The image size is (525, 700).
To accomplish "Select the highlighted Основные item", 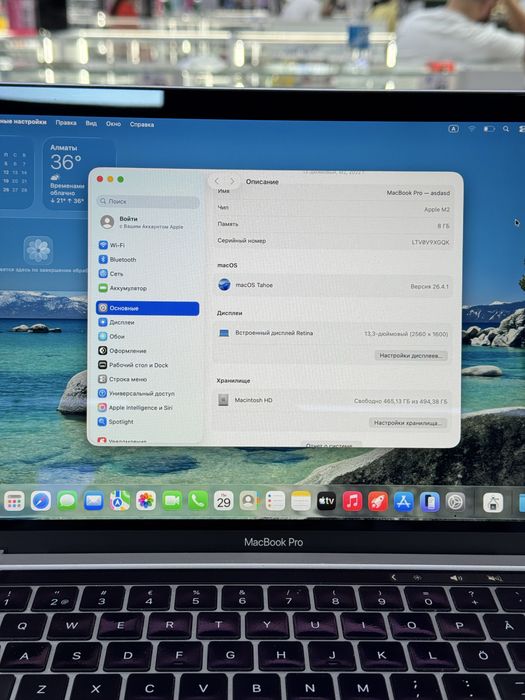I will pyautogui.click(x=147, y=308).
